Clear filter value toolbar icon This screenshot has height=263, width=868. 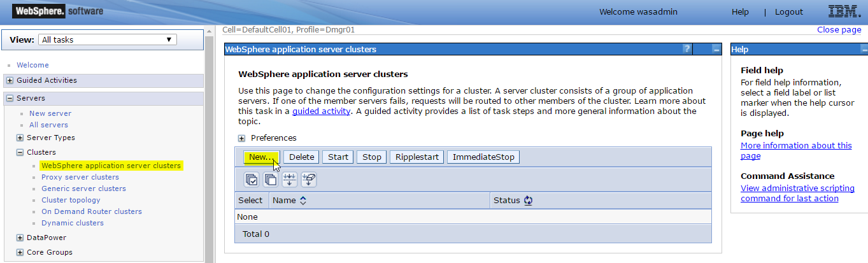pyautogui.click(x=308, y=180)
